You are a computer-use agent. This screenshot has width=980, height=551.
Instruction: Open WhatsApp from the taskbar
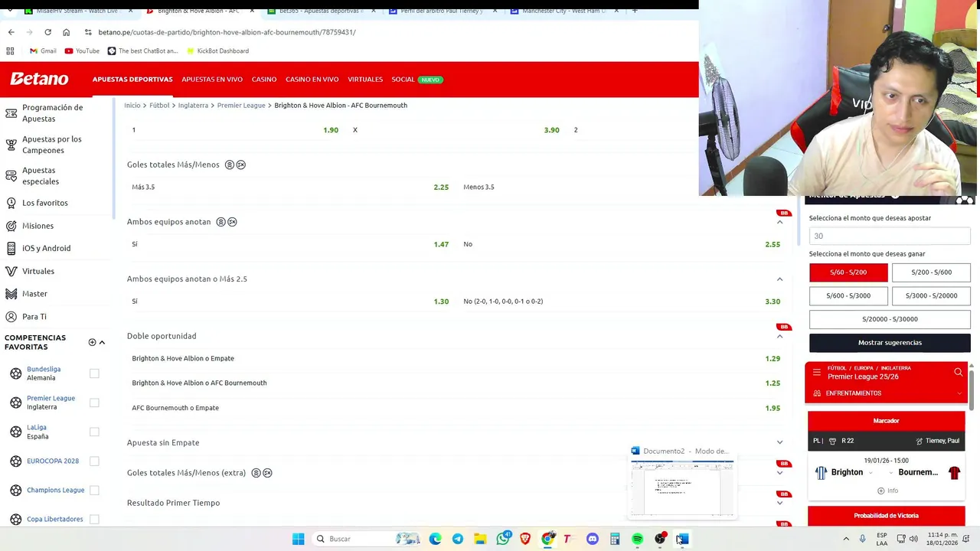[503, 539]
